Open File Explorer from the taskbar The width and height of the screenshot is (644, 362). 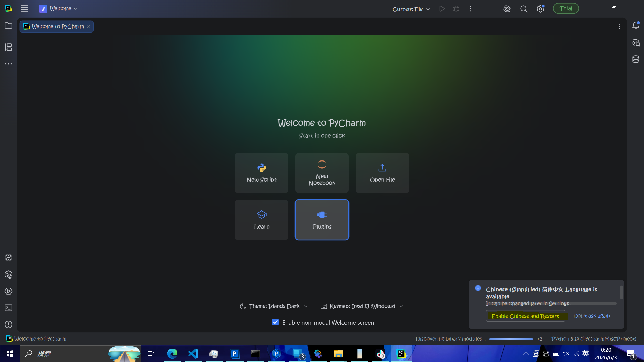[339, 354]
